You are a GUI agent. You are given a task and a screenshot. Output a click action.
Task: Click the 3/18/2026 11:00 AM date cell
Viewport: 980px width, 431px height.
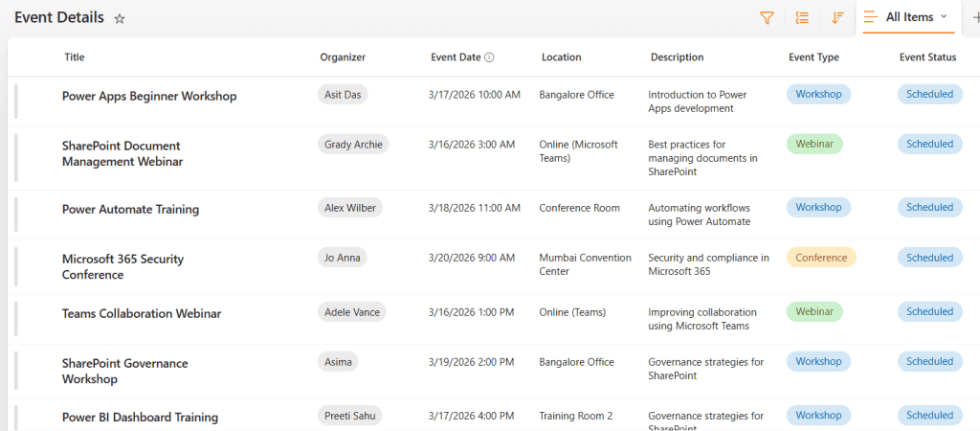[x=475, y=208]
